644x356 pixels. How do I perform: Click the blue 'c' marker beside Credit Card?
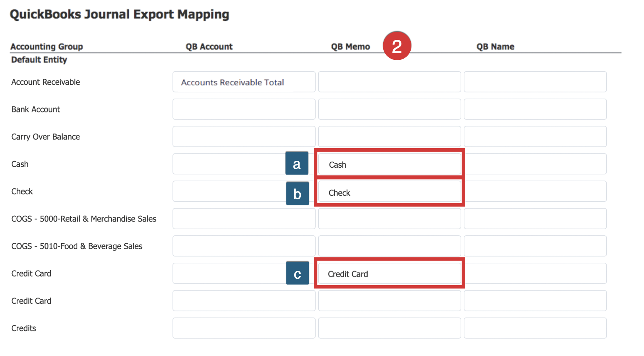point(297,273)
